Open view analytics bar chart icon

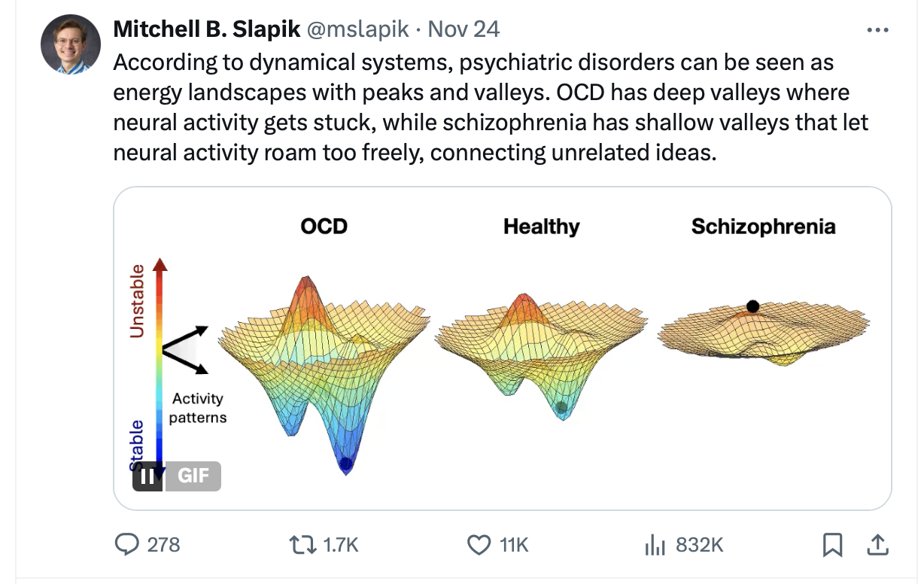(x=655, y=544)
